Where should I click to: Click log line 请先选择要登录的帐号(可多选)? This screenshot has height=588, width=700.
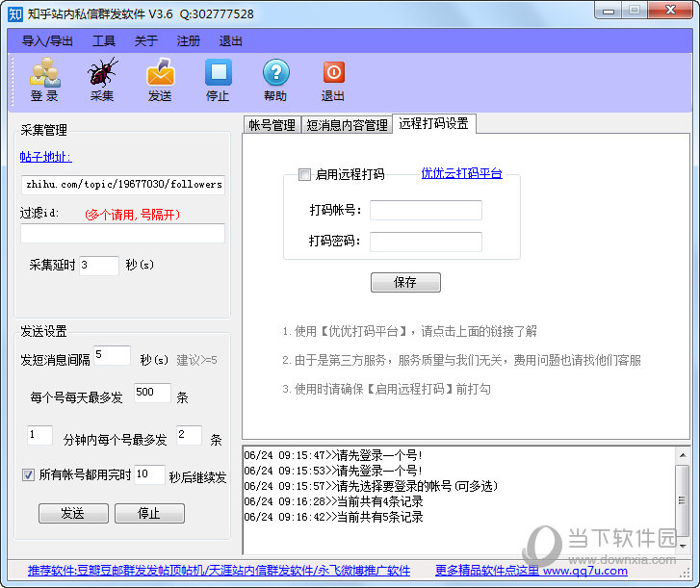pos(371,486)
